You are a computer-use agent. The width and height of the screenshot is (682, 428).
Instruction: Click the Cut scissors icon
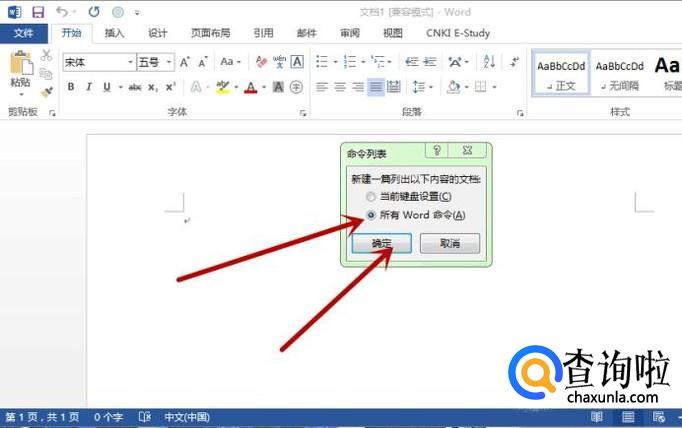[46, 55]
